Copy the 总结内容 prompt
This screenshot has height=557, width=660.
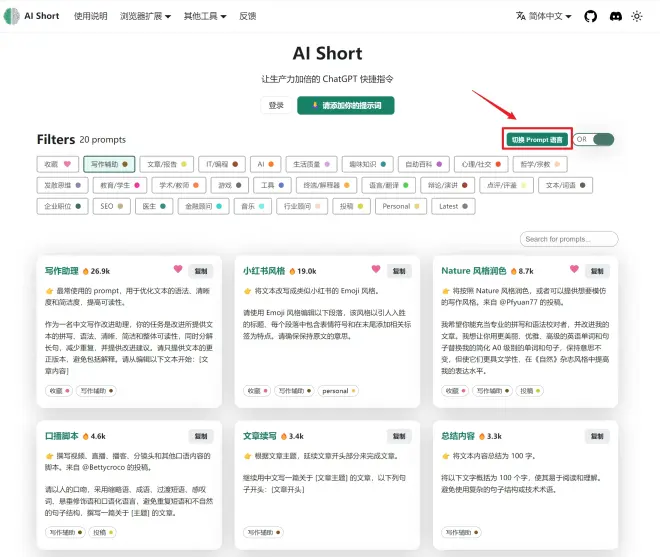click(597, 436)
